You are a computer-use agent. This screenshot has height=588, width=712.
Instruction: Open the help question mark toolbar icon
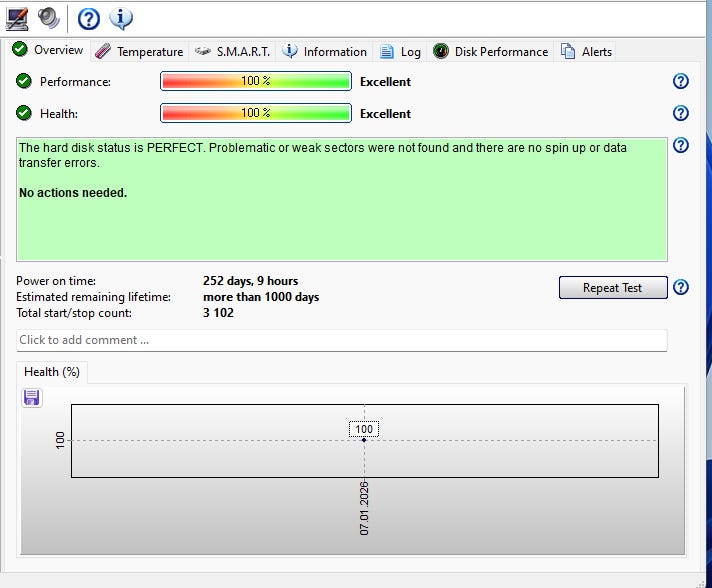click(x=89, y=19)
